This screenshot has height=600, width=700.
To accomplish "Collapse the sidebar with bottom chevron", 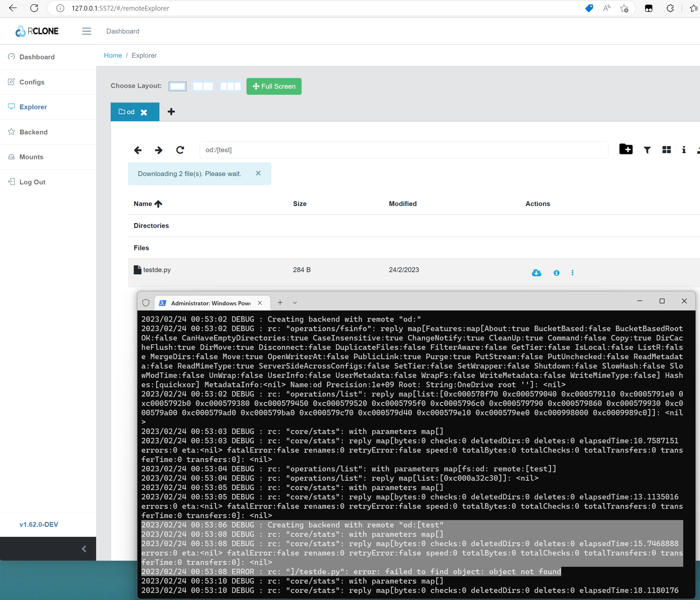I will 84,549.
